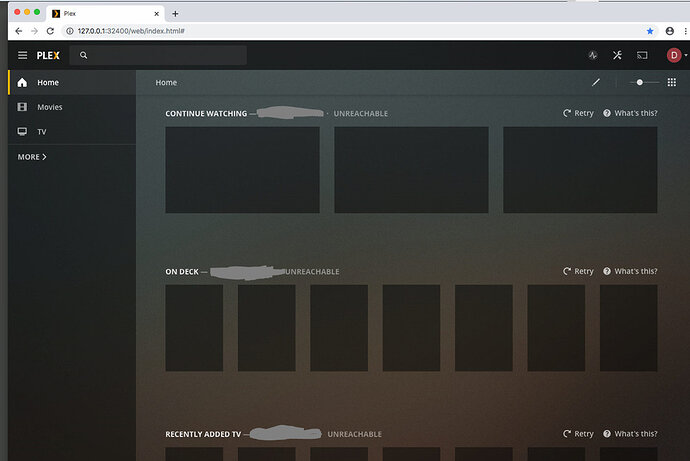Click the address bar URL
Viewport: 690px width, 461px height.
(131, 31)
